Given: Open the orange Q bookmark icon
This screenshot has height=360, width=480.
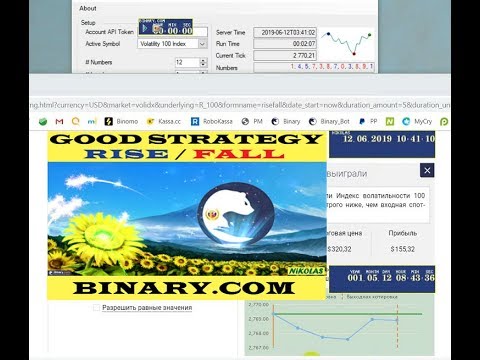Looking at the screenshot, I should (76, 122).
